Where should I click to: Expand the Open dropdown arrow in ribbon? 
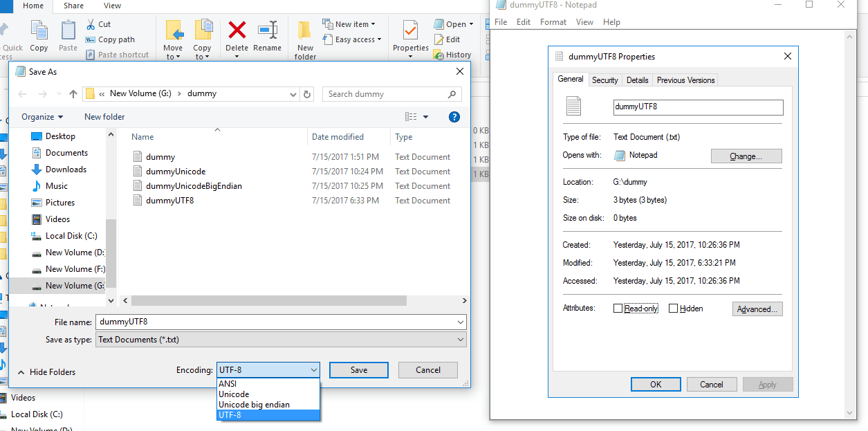click(x=472, y=24)
